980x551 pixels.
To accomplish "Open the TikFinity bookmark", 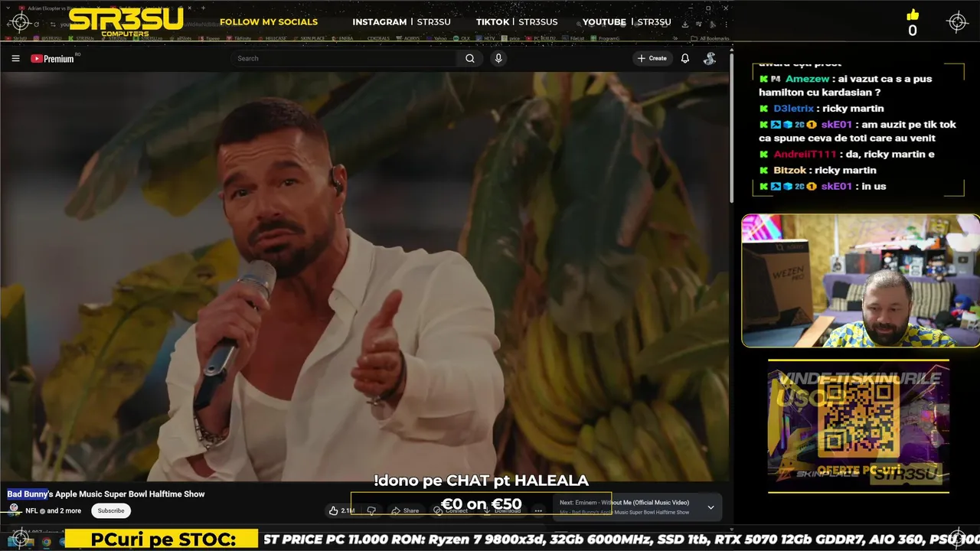I will [239, 38].
